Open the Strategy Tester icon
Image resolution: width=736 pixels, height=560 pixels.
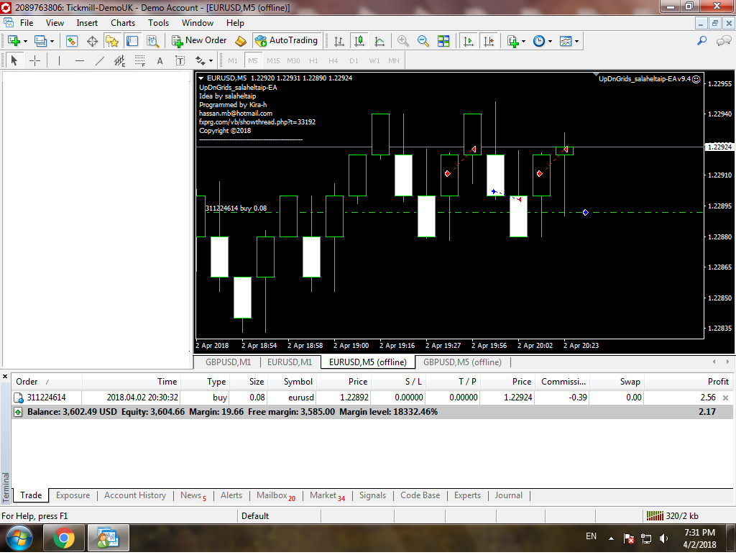[x=152, y=41]
